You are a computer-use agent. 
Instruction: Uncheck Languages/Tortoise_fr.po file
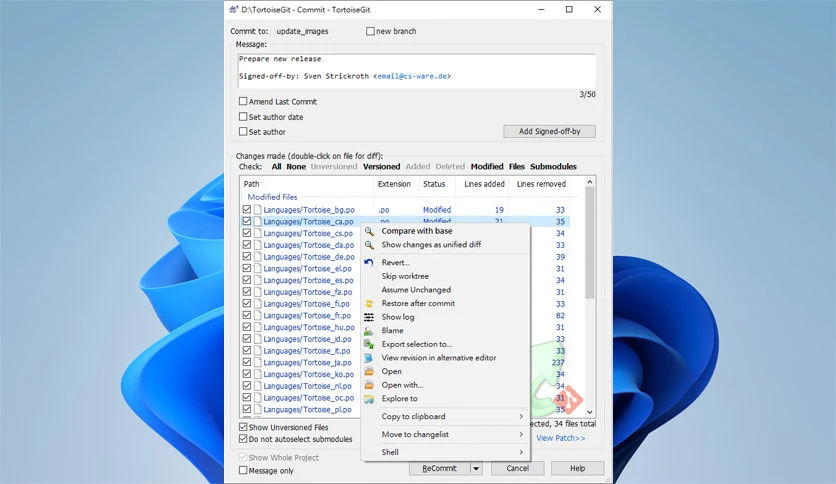247,315
